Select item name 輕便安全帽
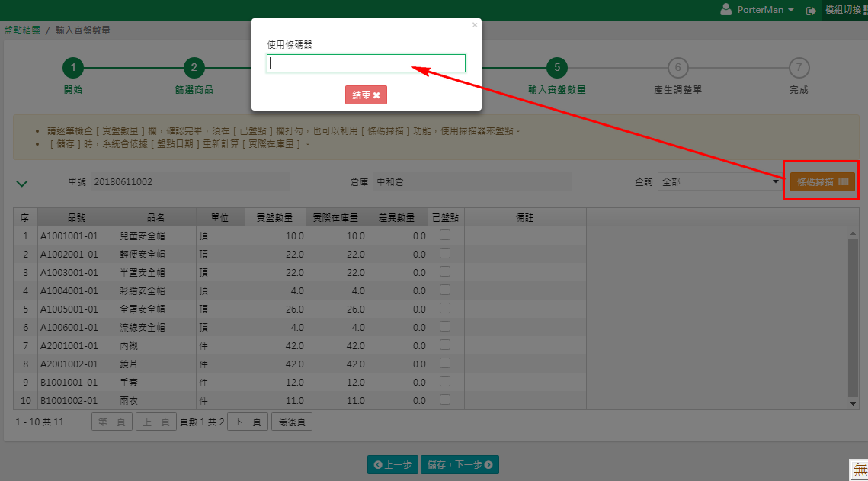This screenshot has width=868, height=481. coord(143,254)
